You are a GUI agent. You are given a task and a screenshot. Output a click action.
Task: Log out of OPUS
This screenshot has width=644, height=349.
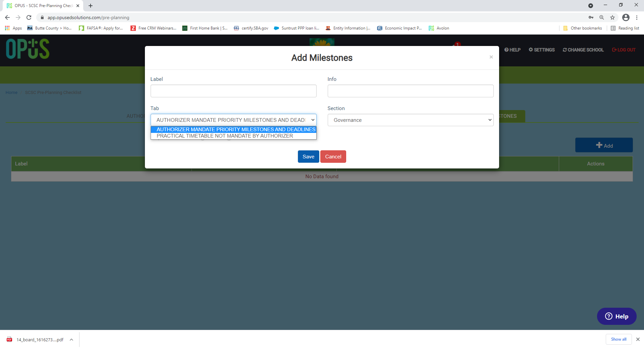(624, 50)
